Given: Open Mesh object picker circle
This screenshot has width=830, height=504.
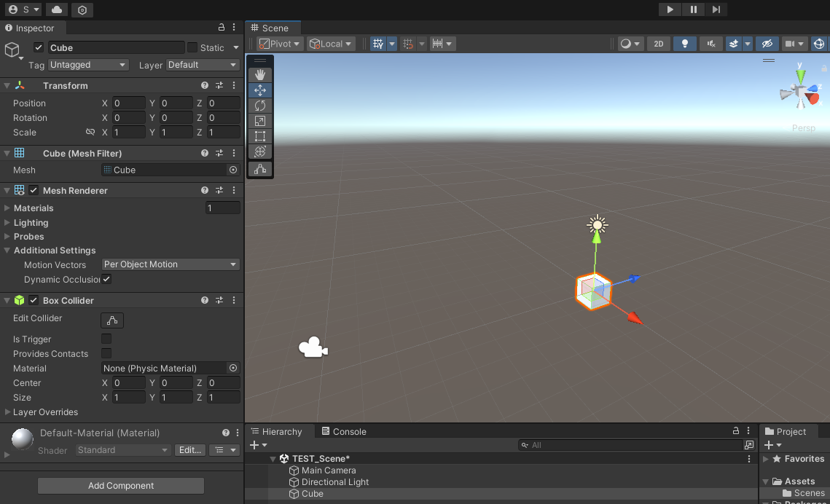Looking at the screenshot, I should [233, 170].
